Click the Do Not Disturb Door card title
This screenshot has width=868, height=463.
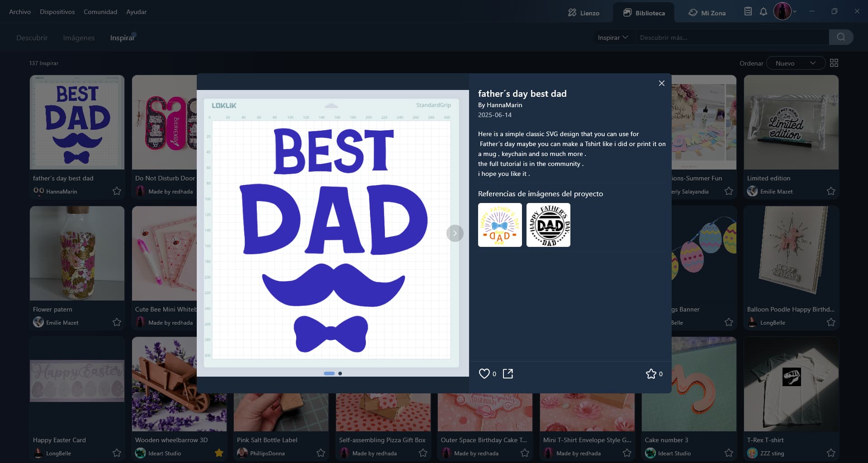[x=165, y=178]
